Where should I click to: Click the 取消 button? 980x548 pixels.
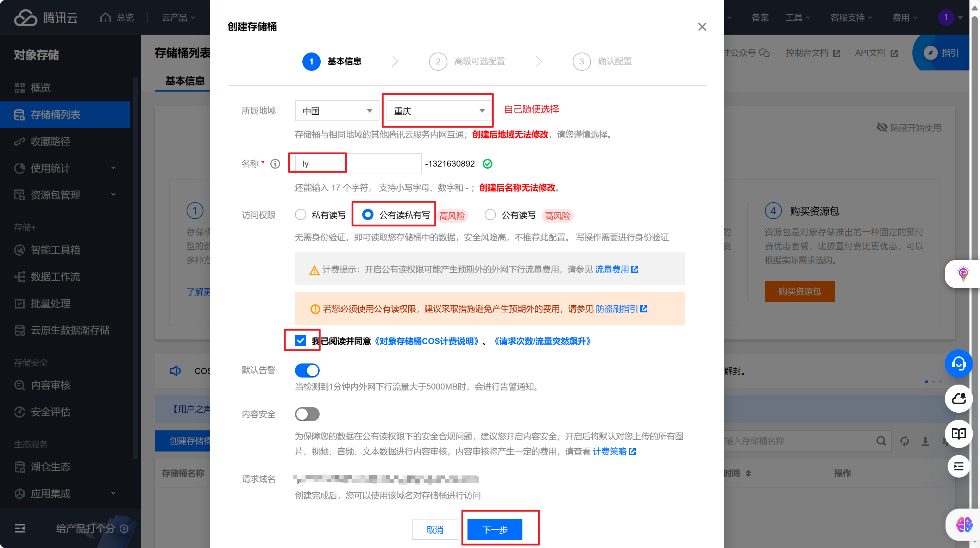point(435,529)
